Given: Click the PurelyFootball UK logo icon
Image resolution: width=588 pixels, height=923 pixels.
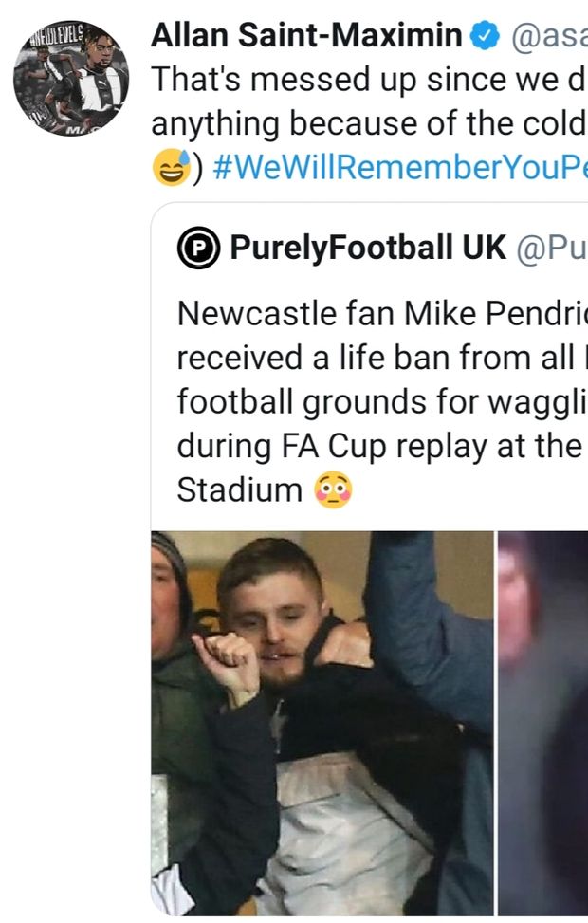Looking at the screenshot, I should pyautogui.click(x=197, y=249).
